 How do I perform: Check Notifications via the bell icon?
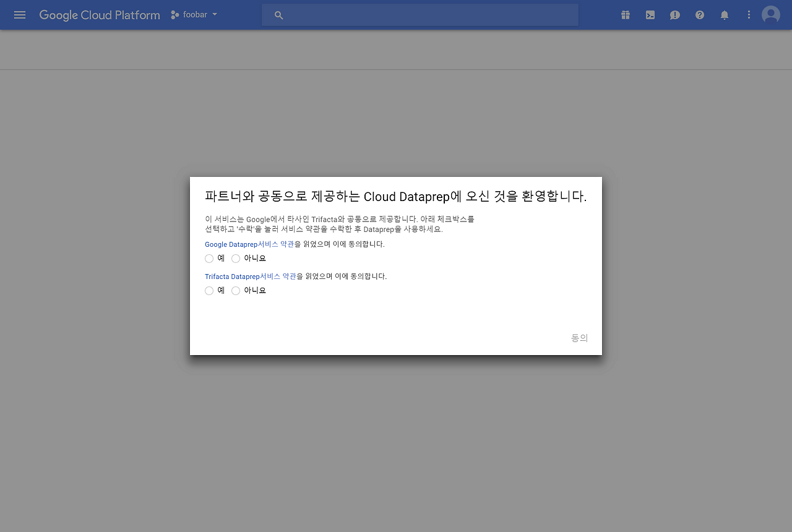point(724,15)
